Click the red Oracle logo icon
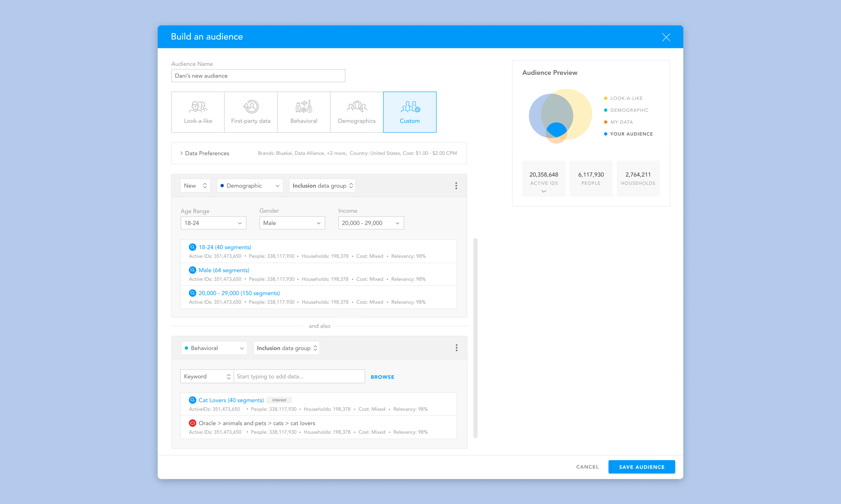 (192, 423)
